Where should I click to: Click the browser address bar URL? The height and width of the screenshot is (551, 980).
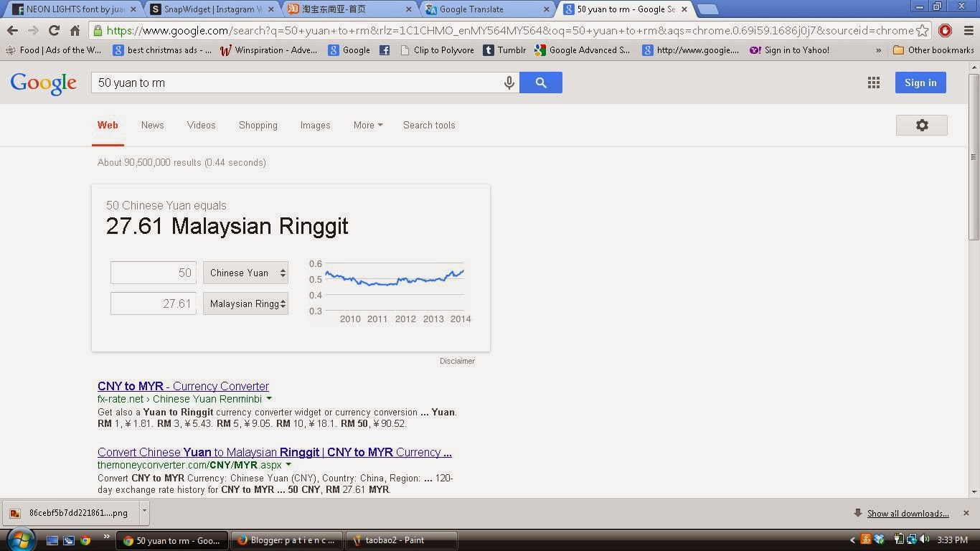[x=509, y=31]
